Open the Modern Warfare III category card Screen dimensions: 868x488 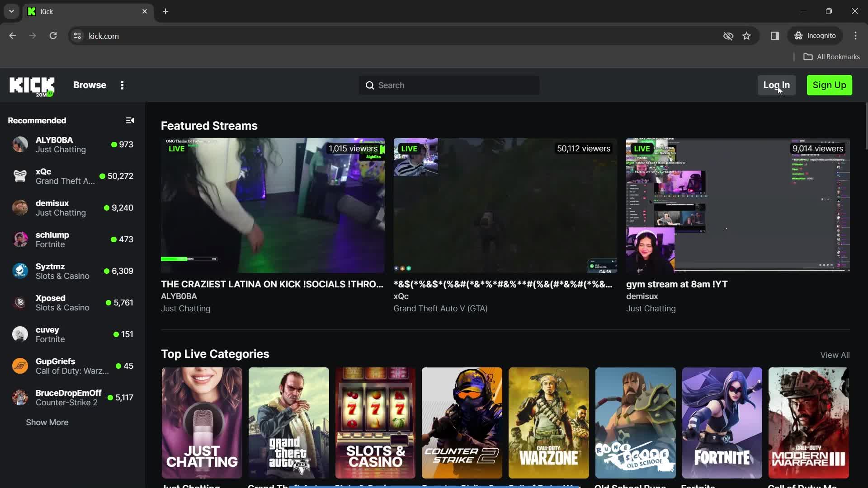pos(808,423)
